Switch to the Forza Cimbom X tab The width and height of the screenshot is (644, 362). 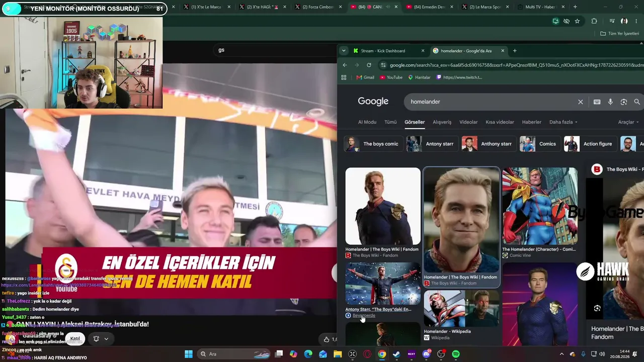pyautogui.click(x=319, y=7)
